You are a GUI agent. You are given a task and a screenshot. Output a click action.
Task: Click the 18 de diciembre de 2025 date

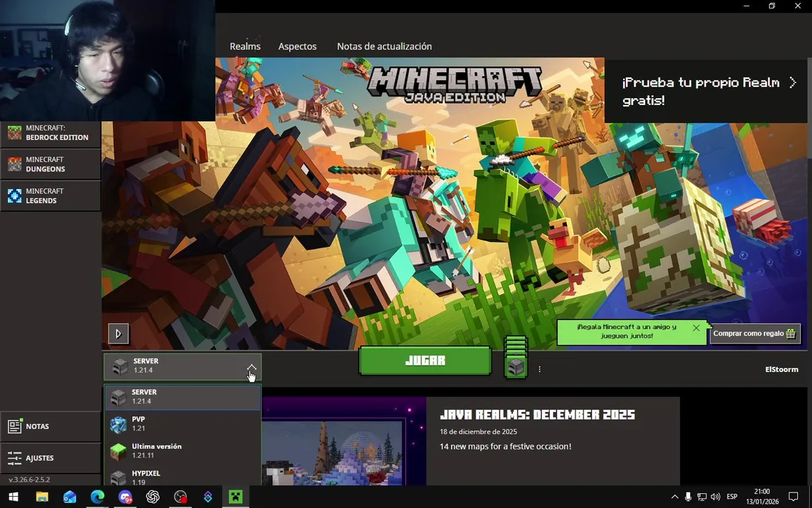coord(479,431)
